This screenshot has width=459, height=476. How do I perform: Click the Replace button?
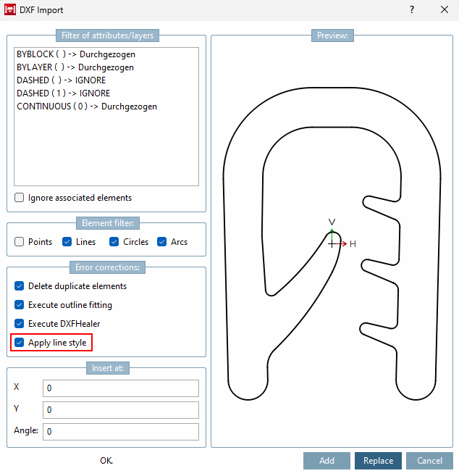point(379,461)
